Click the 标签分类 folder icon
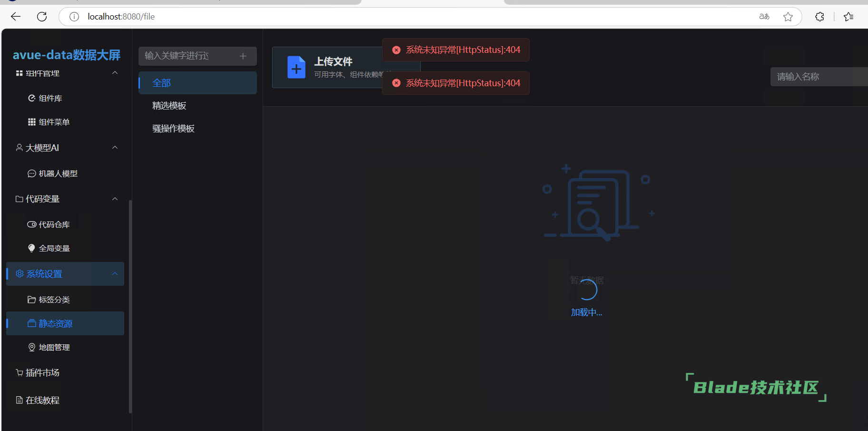 click(x=31, y=300)
